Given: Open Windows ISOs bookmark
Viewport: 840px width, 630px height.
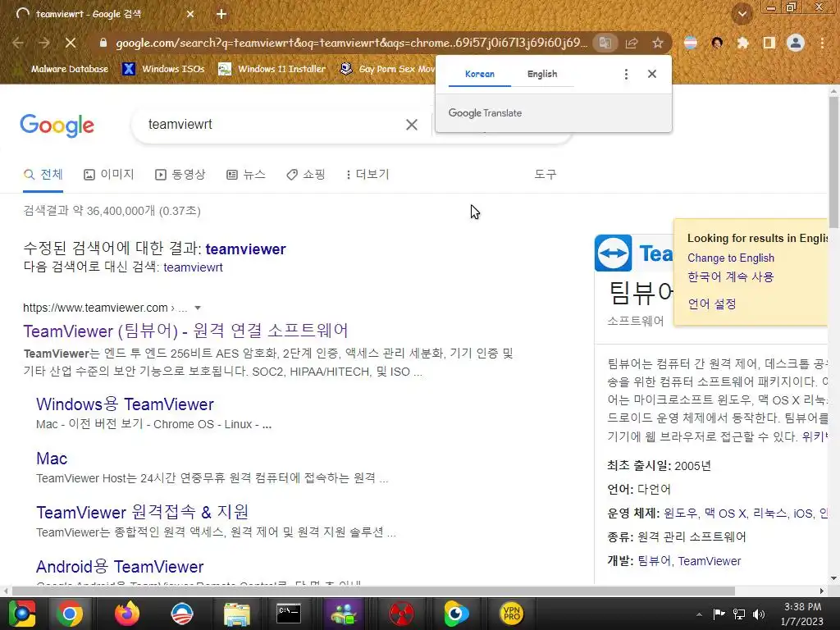Looking at the screenshot, I should point(163,69).
